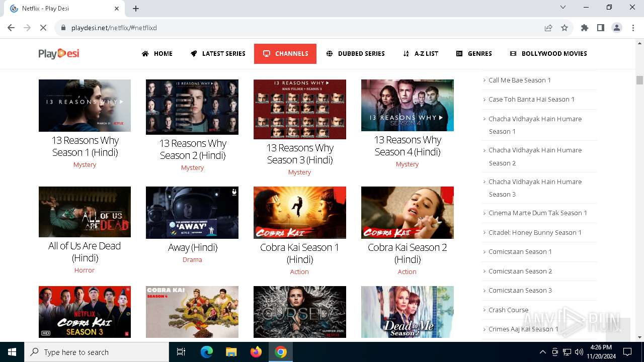Open Cobra Kai Season 2 thumbnail
644x362 pixels.
tap(408, 213)
